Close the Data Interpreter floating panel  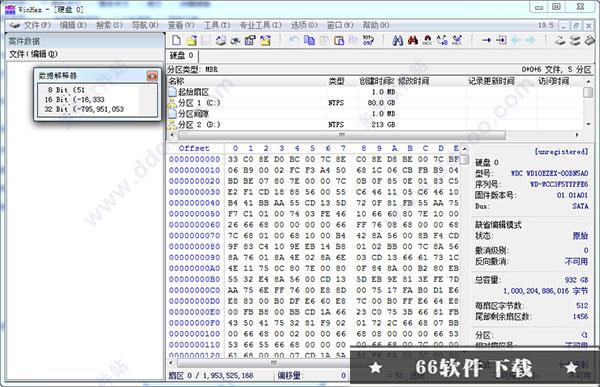(152, 76)
